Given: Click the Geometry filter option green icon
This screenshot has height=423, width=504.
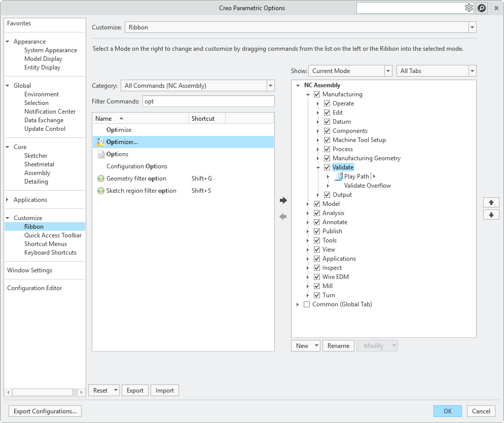Looking at the screenshot, I should point(101,179).
